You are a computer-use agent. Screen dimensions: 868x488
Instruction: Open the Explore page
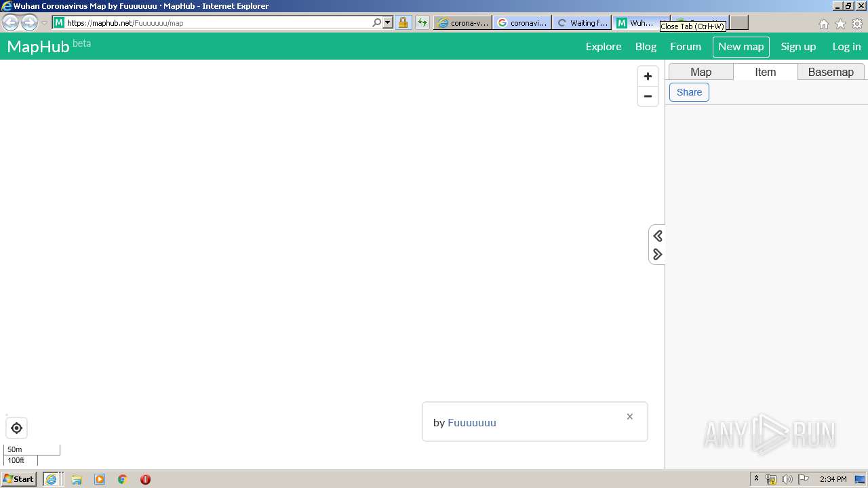(x=604, y=47)
